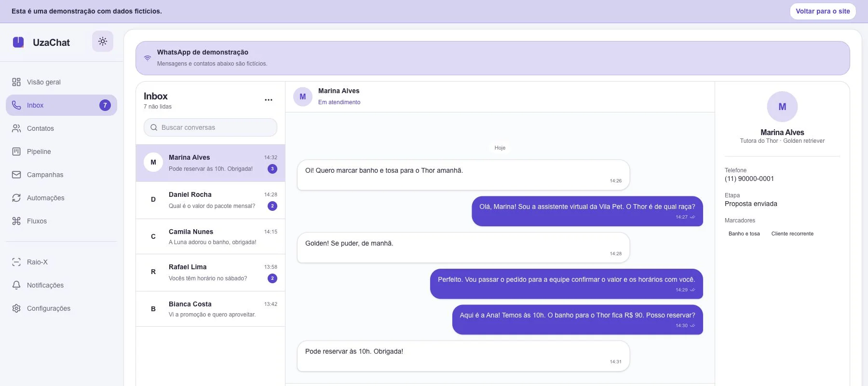Screen dimensions: 868x386
Task: Click the phone number (11) 90000-0001
Action: click(x=749, y=179)
